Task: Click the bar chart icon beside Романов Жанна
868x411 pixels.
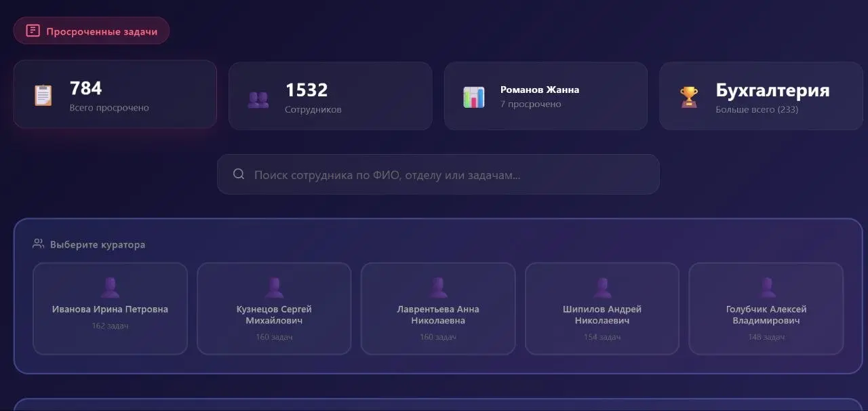Action: pos(474,97)
